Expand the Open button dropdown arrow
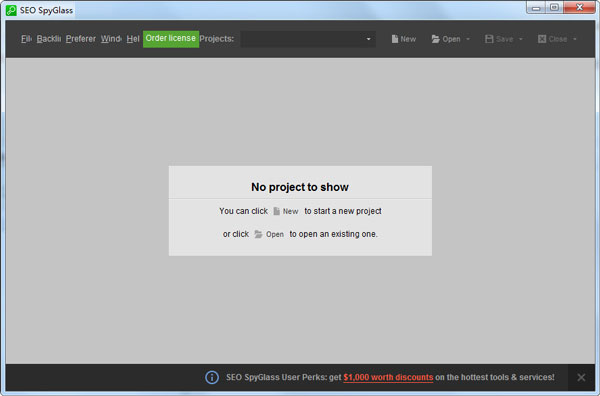The height and width of the screenshot is (396, 600). tap(468, 39)
